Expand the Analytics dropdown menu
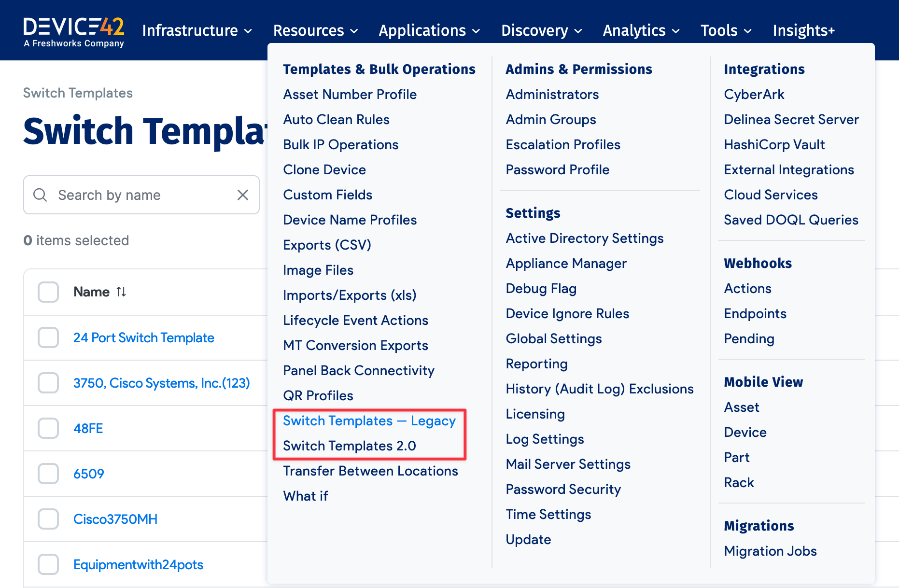This screenshot has width=899, height=588. 641,30
